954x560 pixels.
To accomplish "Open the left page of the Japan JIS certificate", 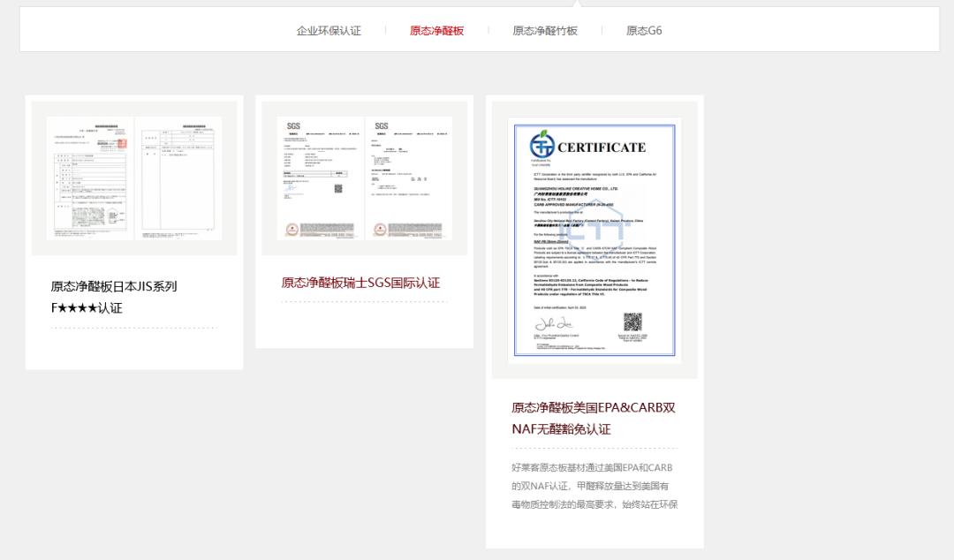I will tap(89, 178).
